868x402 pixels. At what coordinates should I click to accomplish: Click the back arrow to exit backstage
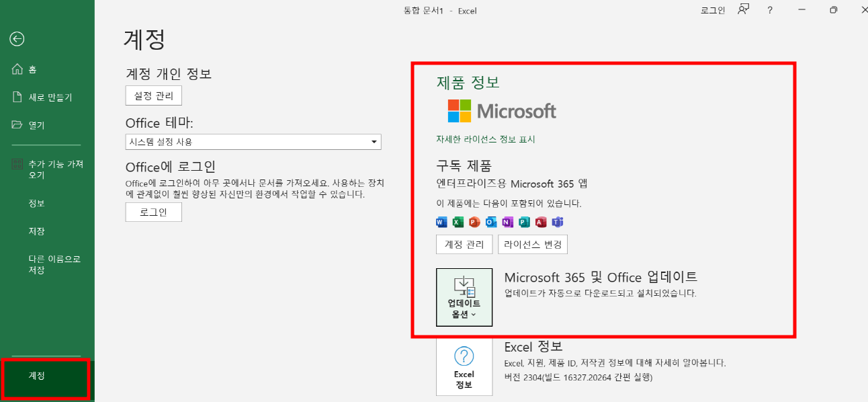[17, 39]
